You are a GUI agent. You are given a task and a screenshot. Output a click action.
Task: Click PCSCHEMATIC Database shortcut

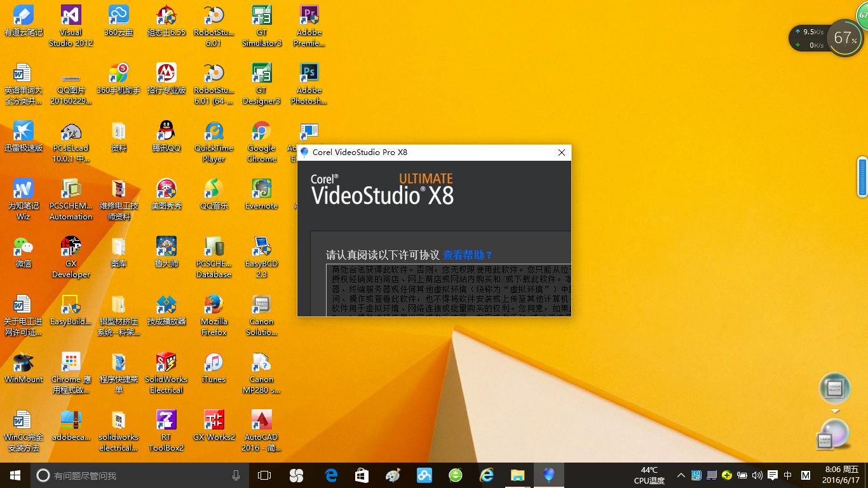[214, 257]
